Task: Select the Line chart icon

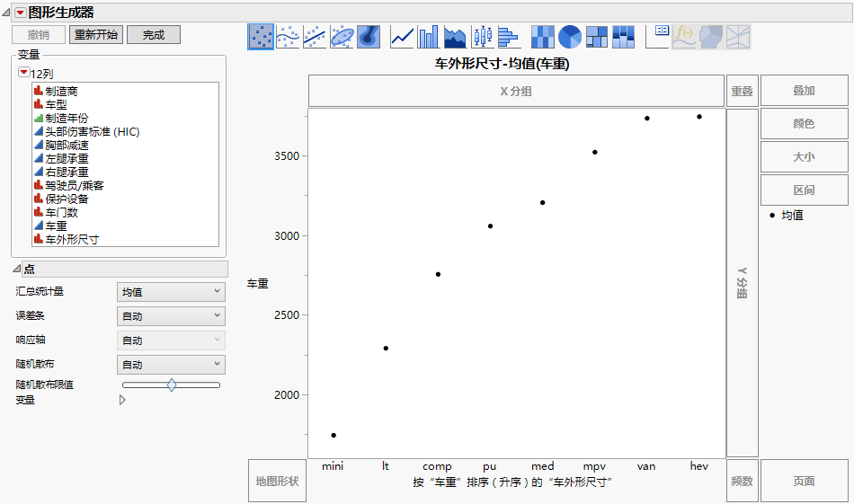Action: coord(402,37)
